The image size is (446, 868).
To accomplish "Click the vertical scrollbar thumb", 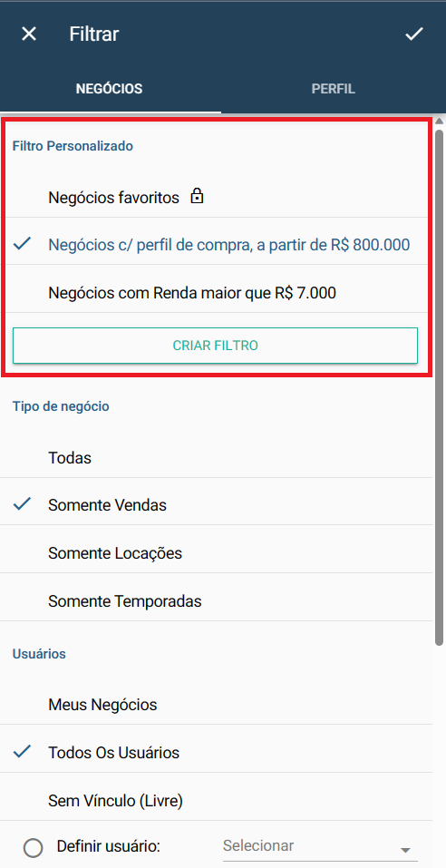I will click(440, 387).
